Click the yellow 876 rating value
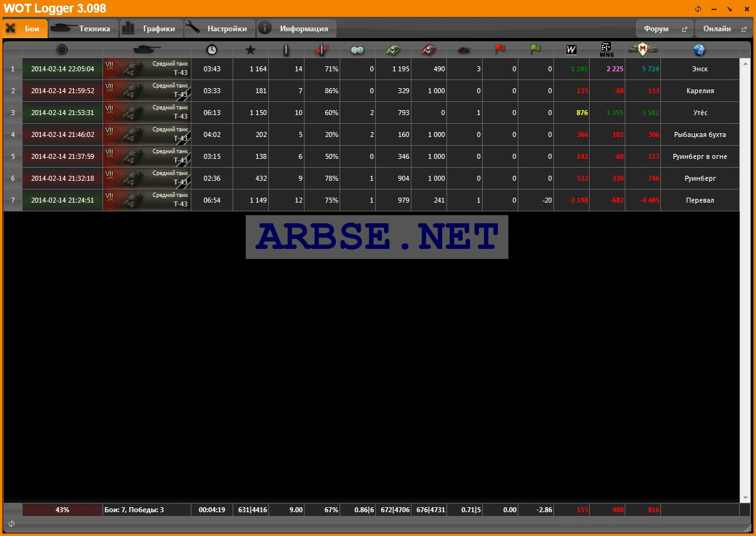Screen dimensions: 756x536 (x=572, y=113)
